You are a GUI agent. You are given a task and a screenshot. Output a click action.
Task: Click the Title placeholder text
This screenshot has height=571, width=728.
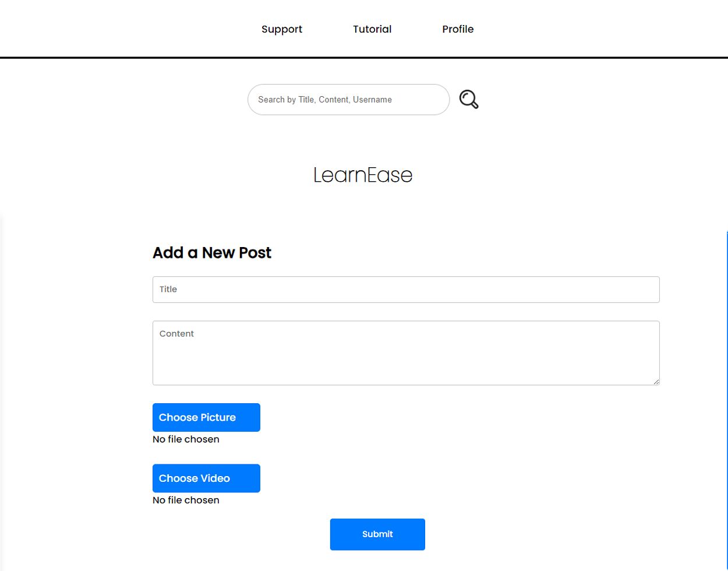pyautogui.click(x=168, y=290)
